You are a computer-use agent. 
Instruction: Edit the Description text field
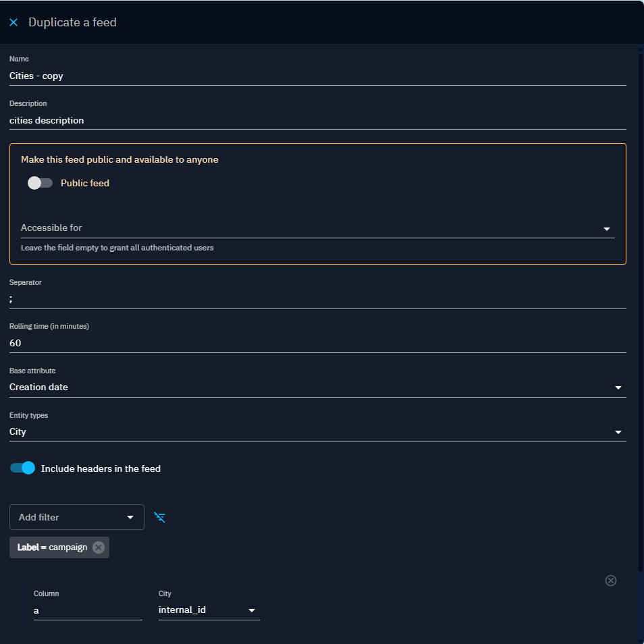pyautogui.click(x=317, y=120)
